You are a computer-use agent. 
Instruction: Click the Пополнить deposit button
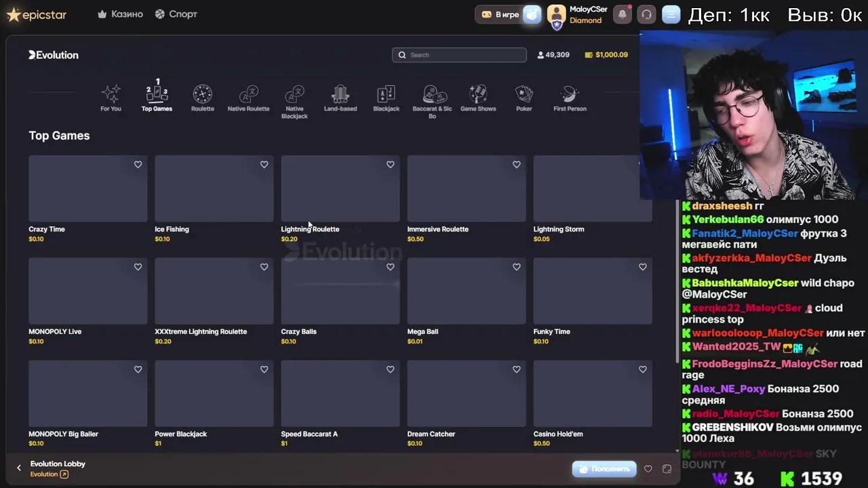604,468
